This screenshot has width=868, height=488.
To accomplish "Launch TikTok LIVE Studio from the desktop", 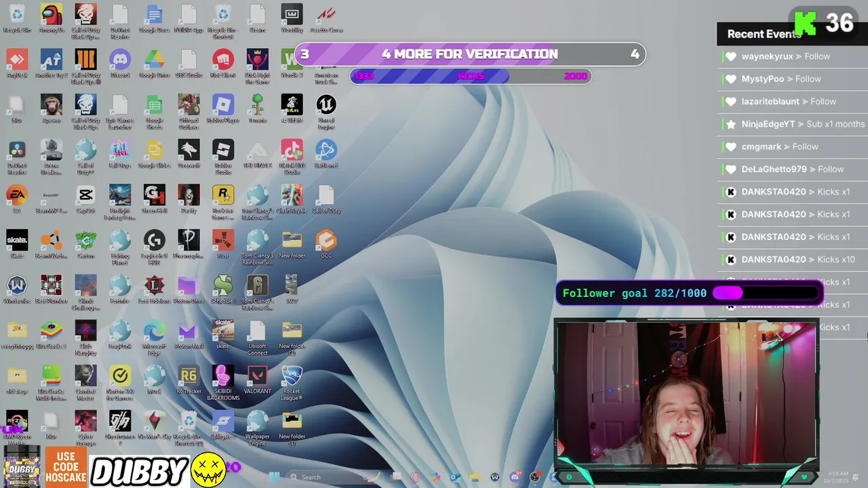I will [292, 157].
